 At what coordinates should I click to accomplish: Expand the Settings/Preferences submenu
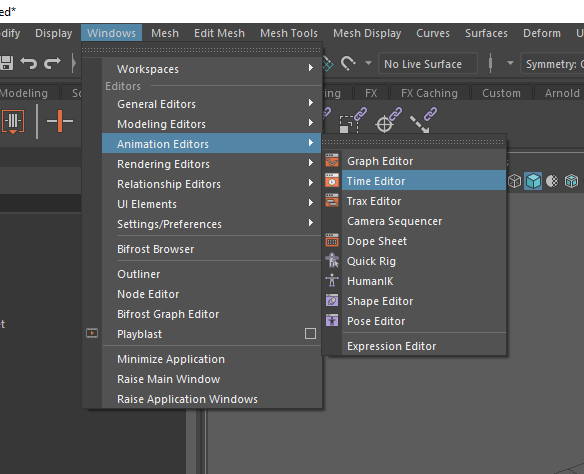click(x=311, y=223)
